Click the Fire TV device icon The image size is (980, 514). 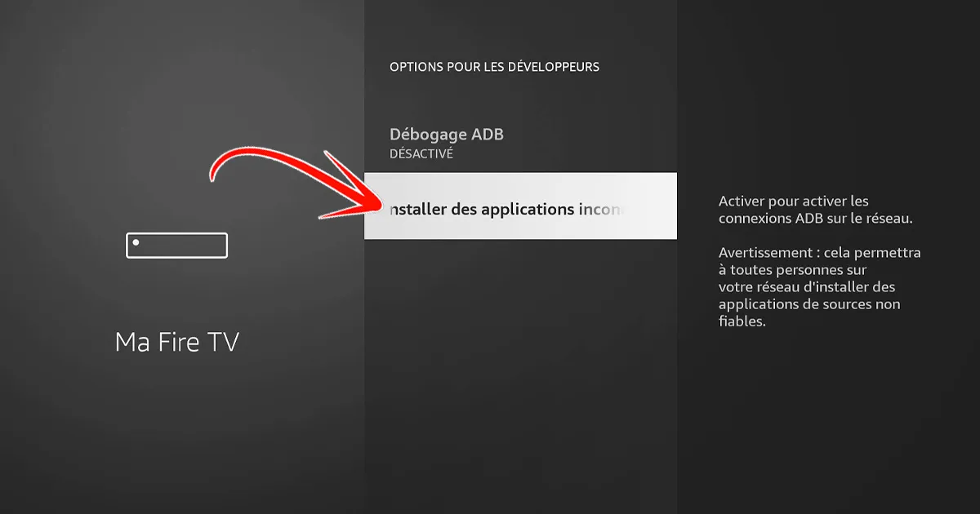point(176,246)
